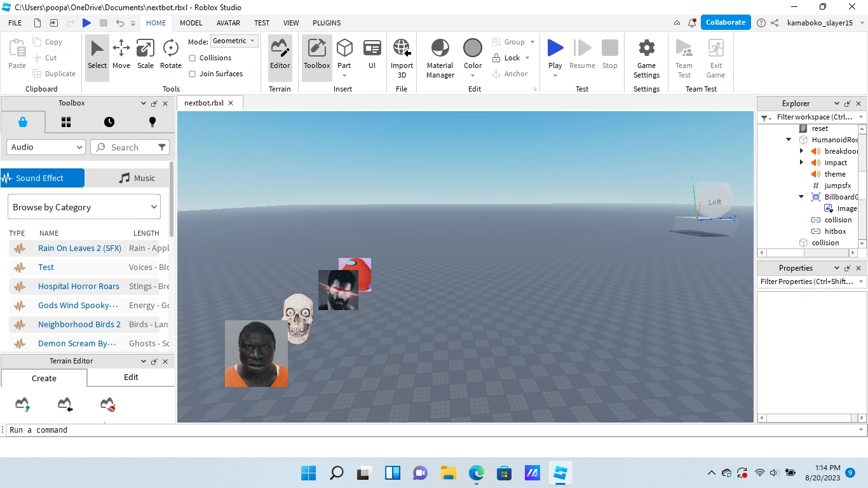
Task: Switch to the MODEL ribbon tab
Action: point(191,23)
